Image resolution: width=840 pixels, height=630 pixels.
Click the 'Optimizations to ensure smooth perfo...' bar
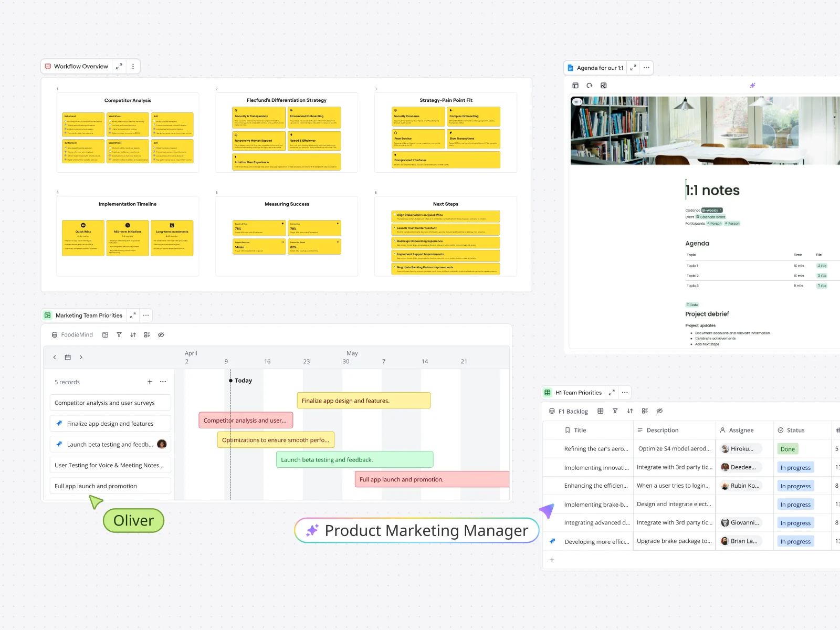point(276,440)
